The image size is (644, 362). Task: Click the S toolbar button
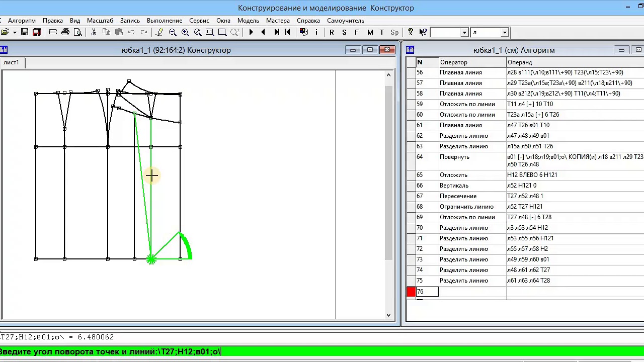coord(344,32)
